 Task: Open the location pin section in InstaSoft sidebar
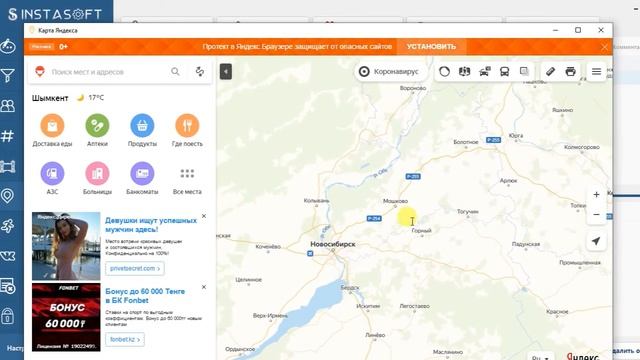[x=8, y=196]
